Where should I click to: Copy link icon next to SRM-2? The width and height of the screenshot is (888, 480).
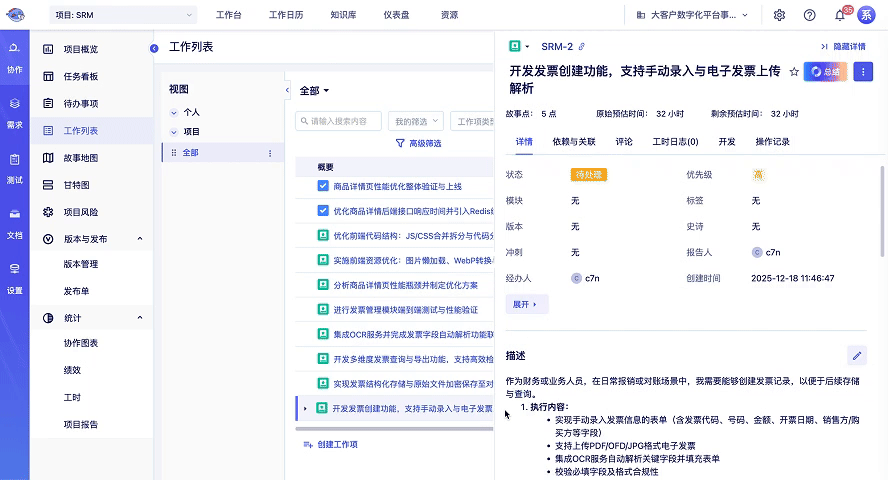[582, 47]
